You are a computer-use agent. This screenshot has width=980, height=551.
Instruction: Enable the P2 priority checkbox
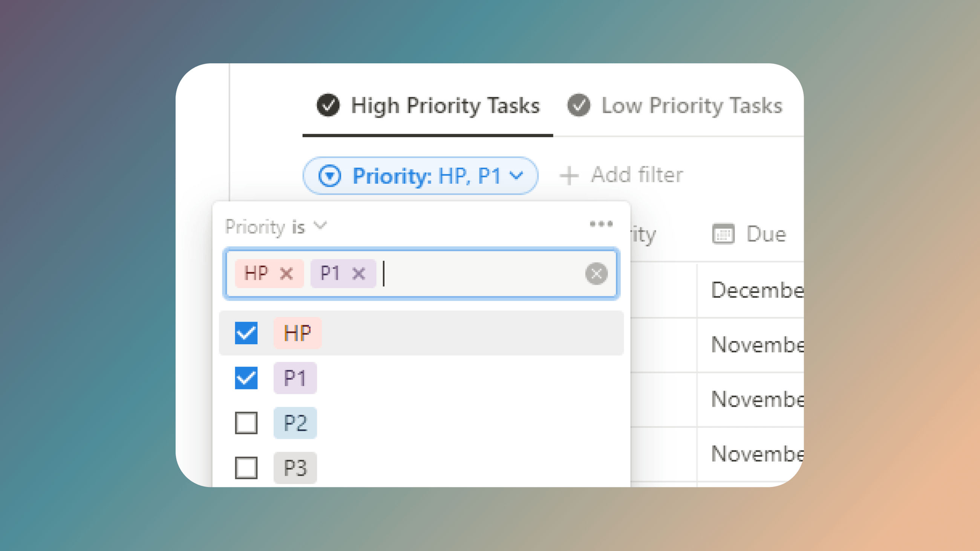246,423
